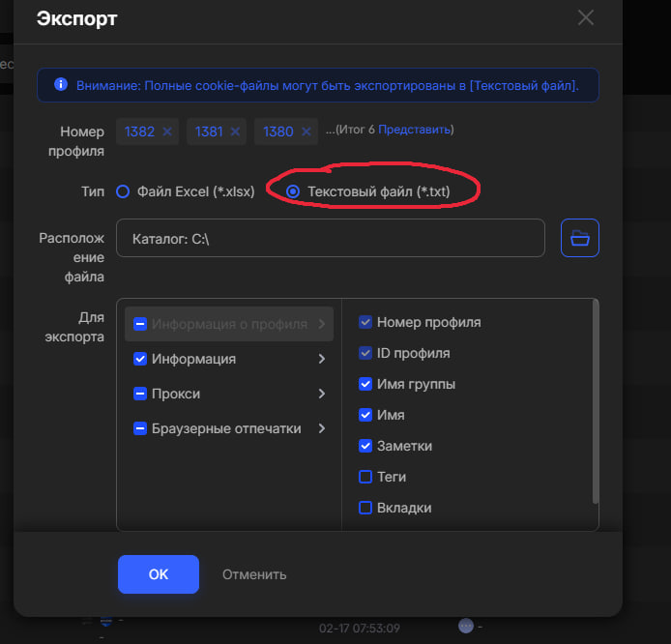The image size is (671, 644).
Task: Remove profile 1380 tag with its X
Action: point(306,132)
